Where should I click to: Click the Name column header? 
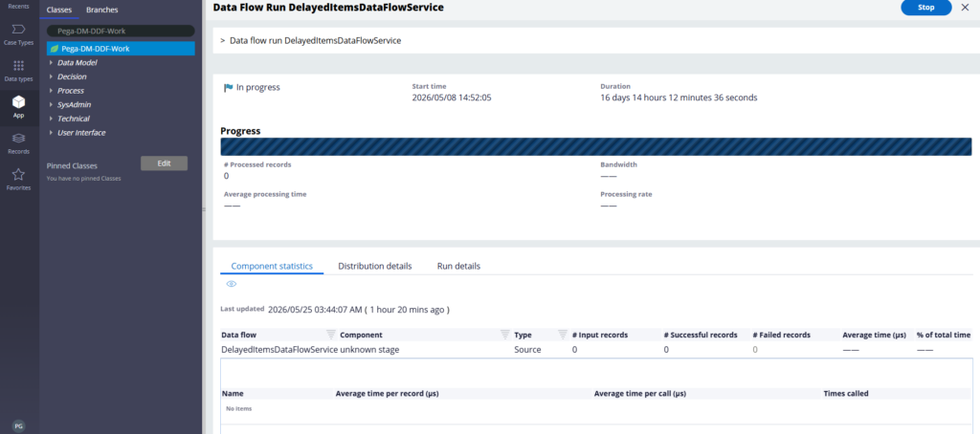[233, 394]
